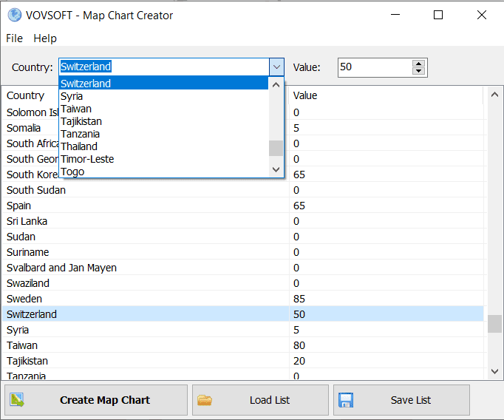Open the File menu
The width and height of the screenshot is (504, 420).
point(14,38)
